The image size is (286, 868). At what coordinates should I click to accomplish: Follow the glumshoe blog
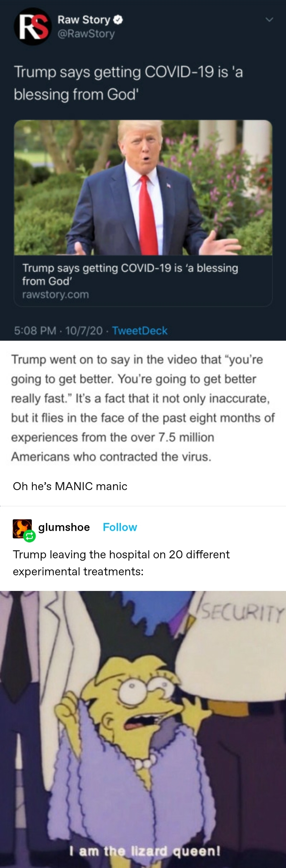(120, 527)
